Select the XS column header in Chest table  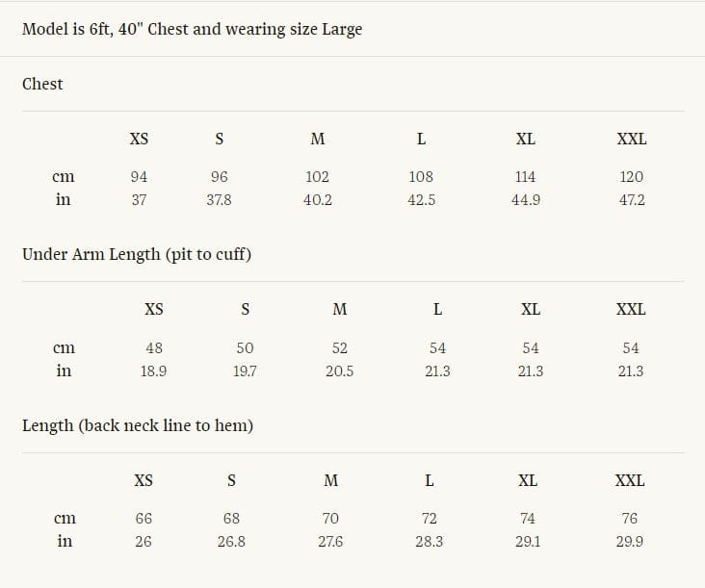click(x=139, y=139)
